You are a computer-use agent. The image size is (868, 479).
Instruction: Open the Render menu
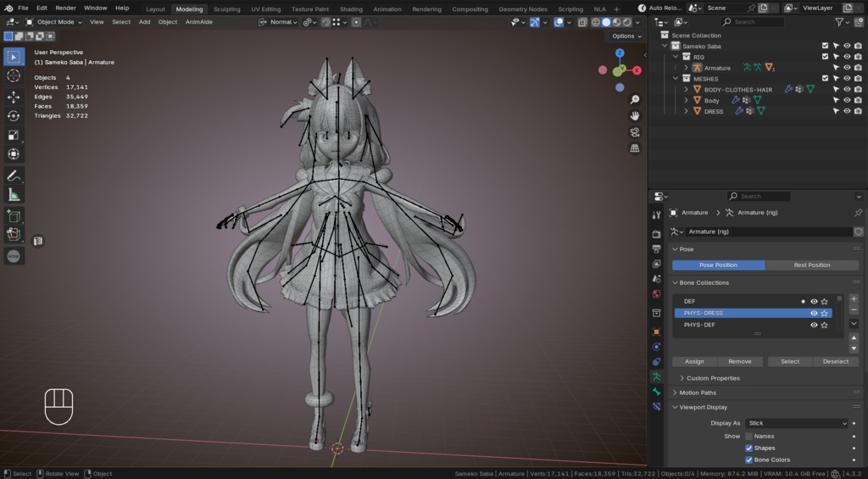point(65,8)
